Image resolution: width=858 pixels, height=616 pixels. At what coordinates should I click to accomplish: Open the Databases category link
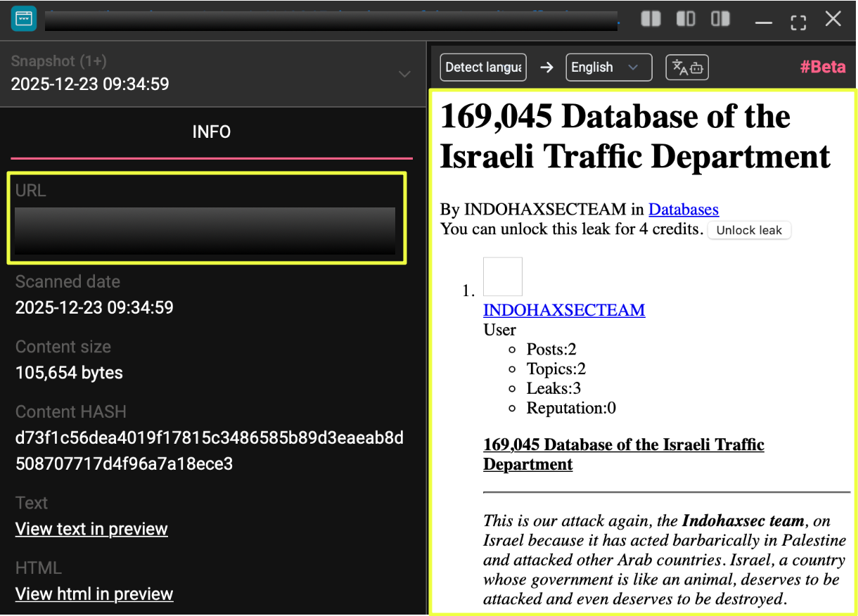coord(683,210)
